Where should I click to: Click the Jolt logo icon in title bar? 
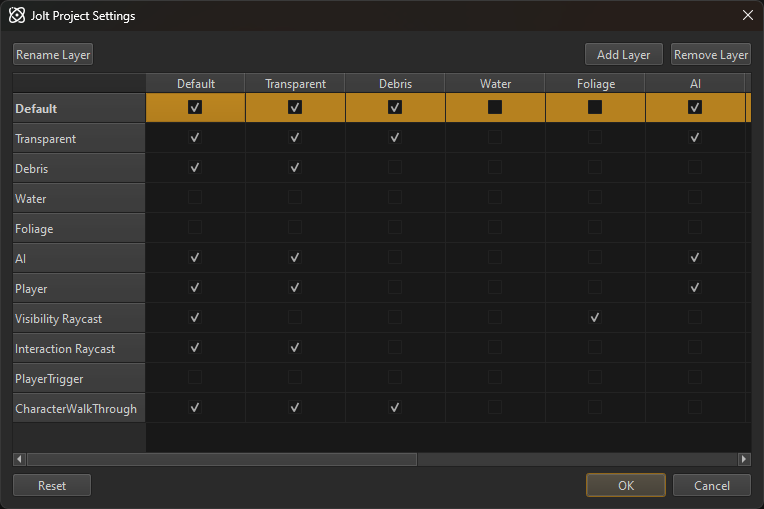[17, 16]
